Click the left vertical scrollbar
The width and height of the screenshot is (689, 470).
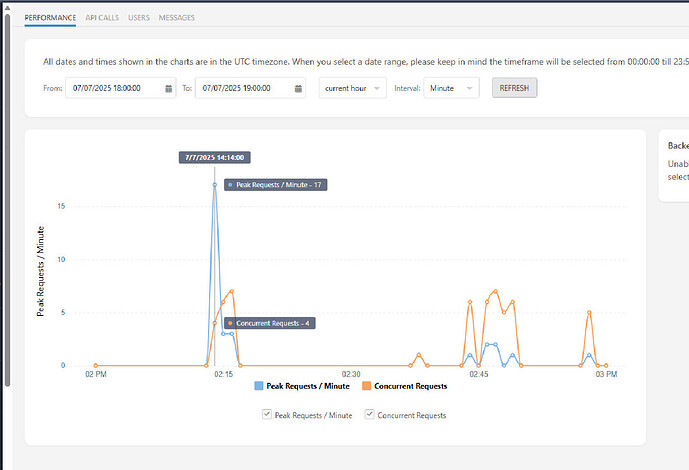coord(8,200)
